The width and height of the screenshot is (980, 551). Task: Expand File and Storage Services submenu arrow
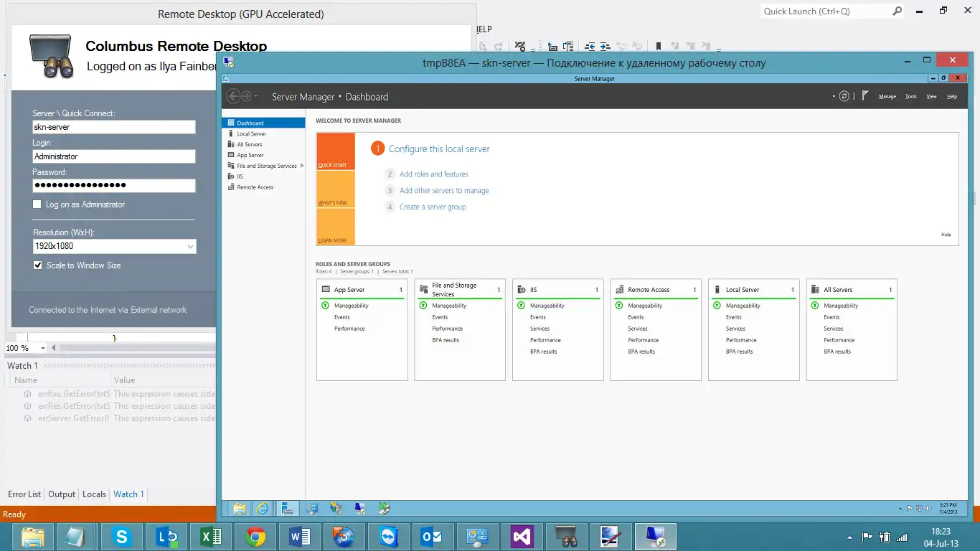302,166
